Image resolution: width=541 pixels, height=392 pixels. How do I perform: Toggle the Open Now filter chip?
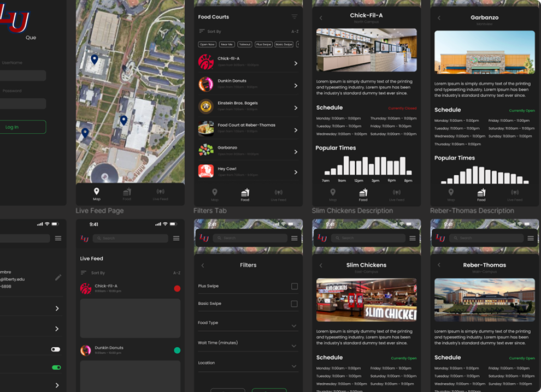(x=207, y=44)
